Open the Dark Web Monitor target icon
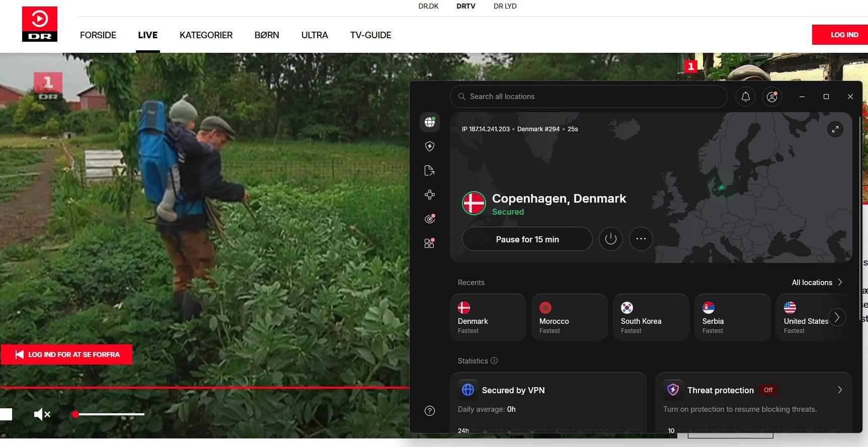Viewport: 868px width, 447px height. 430,219
